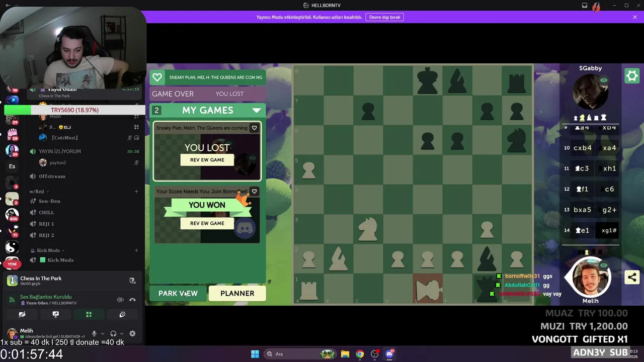Open the Windows Start menu
The width and height of the screenshot is (644, 362).
(x=255, y=354)
